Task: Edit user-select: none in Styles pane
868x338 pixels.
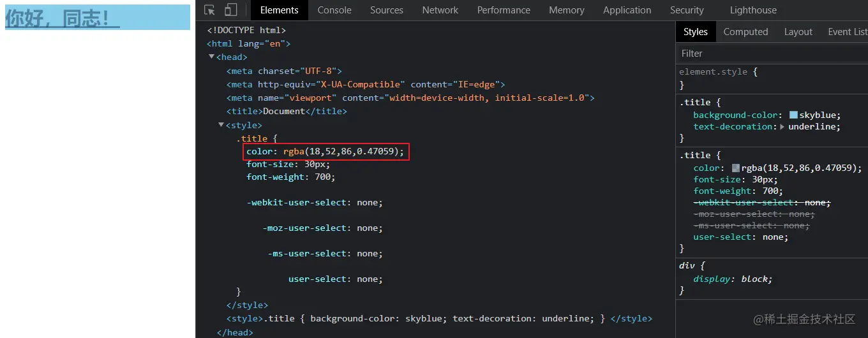Action: [741, 237]
